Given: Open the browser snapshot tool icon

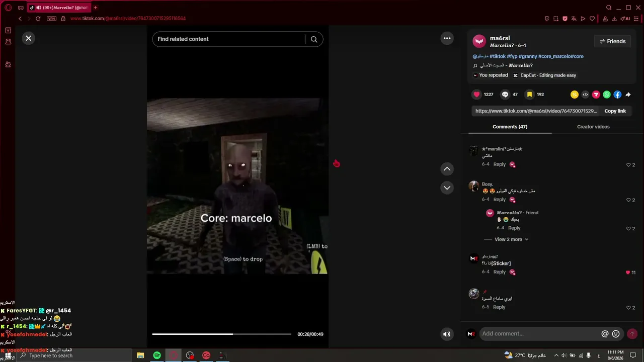Looking at the screenshot, I should (x=556, y=19).
